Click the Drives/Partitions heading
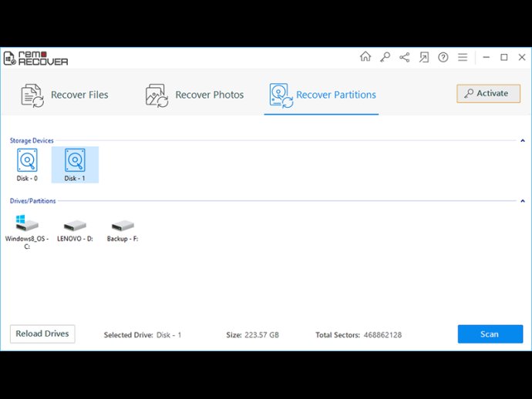The width and height of the screenshot is (532, 399). pos(32,201)
